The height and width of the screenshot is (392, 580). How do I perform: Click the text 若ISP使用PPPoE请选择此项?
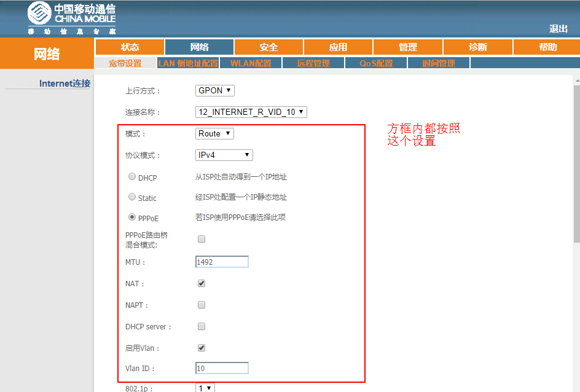pyautogui.click(x=240, y=218)
